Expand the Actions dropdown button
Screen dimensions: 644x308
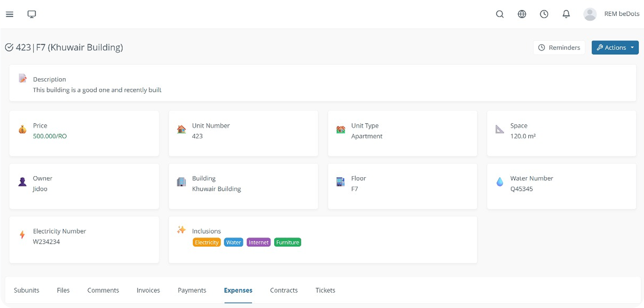point(615,48)
